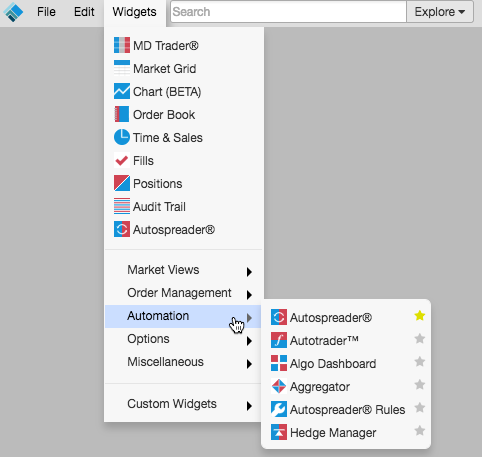Click the Fills checkmark icon
The image size is (482, 457).
pos(122,160)
